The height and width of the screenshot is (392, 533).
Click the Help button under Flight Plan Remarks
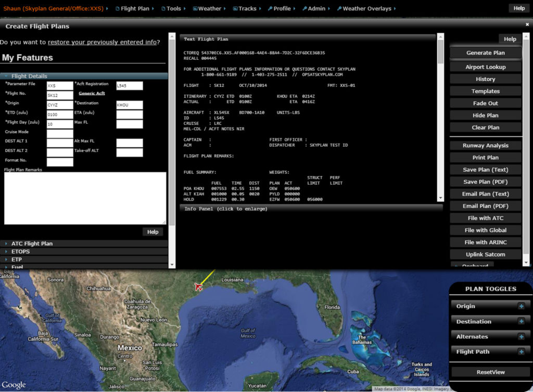coord(153,232)
